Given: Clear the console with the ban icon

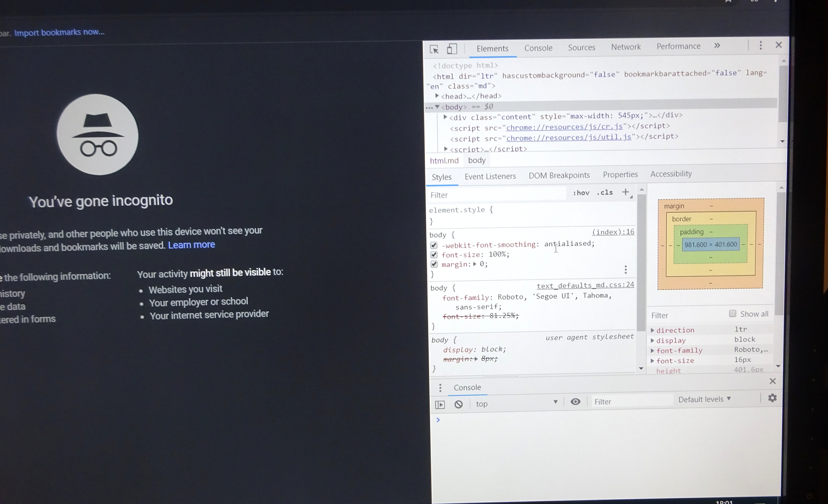Looking at the screenshot, I should [x=458, y=404].
